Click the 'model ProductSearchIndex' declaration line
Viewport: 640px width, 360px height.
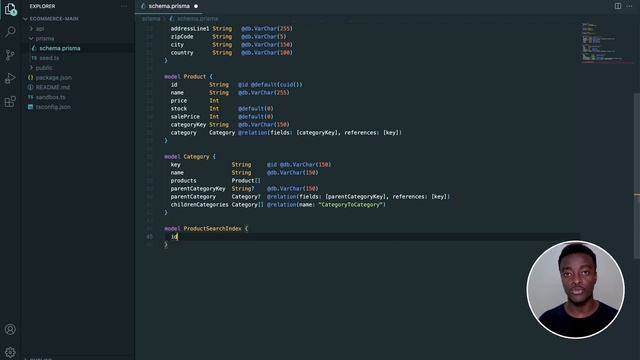point(206,229)
